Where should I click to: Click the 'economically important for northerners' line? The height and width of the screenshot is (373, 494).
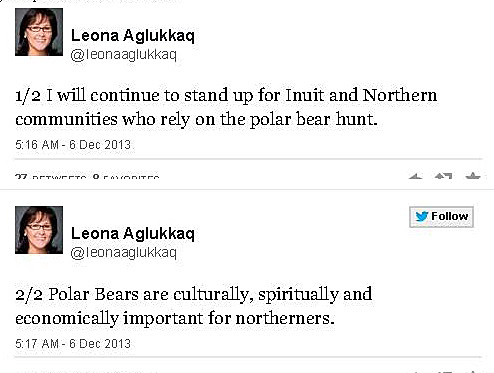pyautogui.click(x=175, y=318)
